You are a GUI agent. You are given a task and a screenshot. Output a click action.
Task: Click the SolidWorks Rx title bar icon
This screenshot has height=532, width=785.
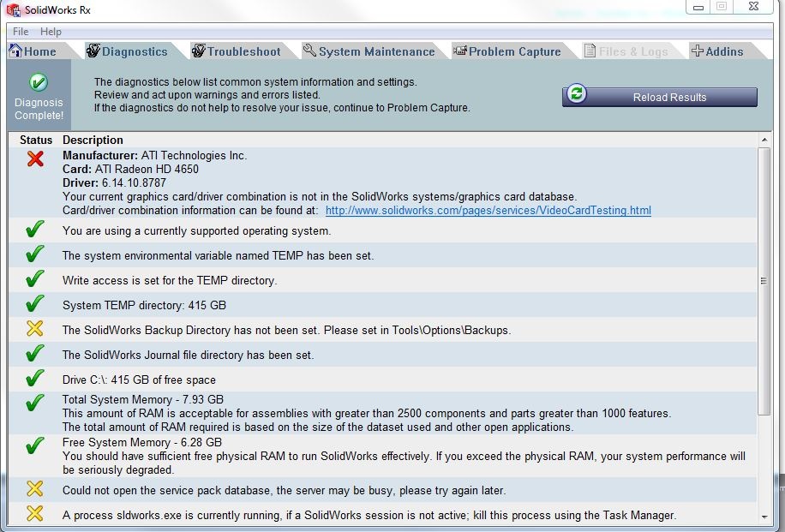point(14,9)
